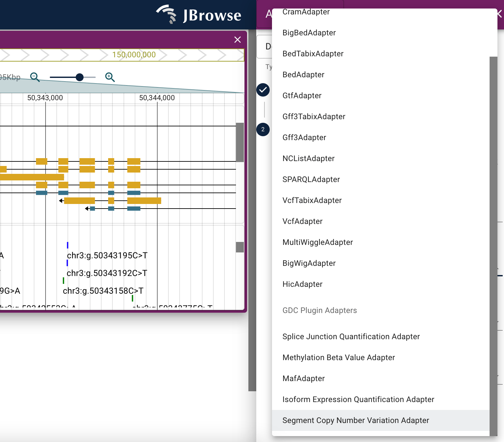The width and height of the screenshot is (504, 442).
Task: Choose Splice Junction Quantification Adapter
Action: coord(381,337)
